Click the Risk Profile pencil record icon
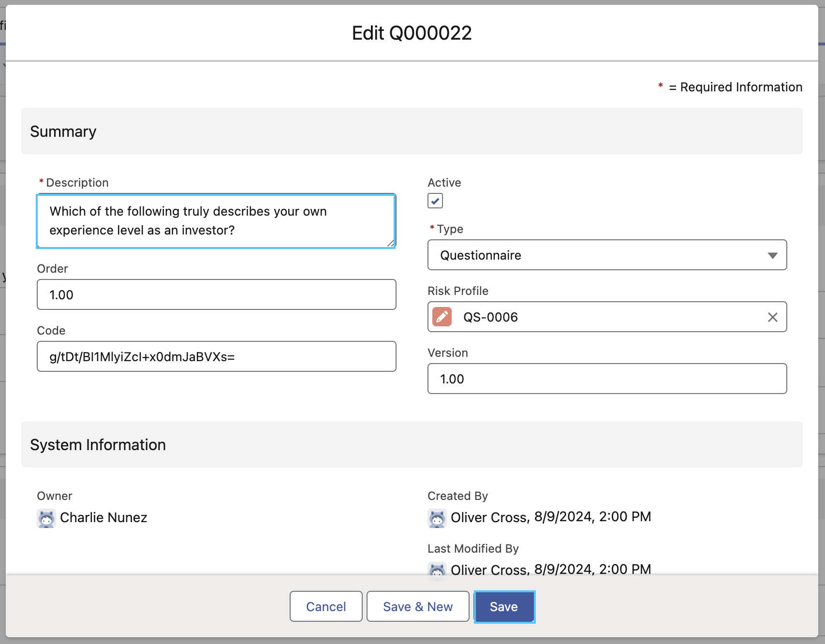This screenshot has width=825, height=644. point(442,317)
